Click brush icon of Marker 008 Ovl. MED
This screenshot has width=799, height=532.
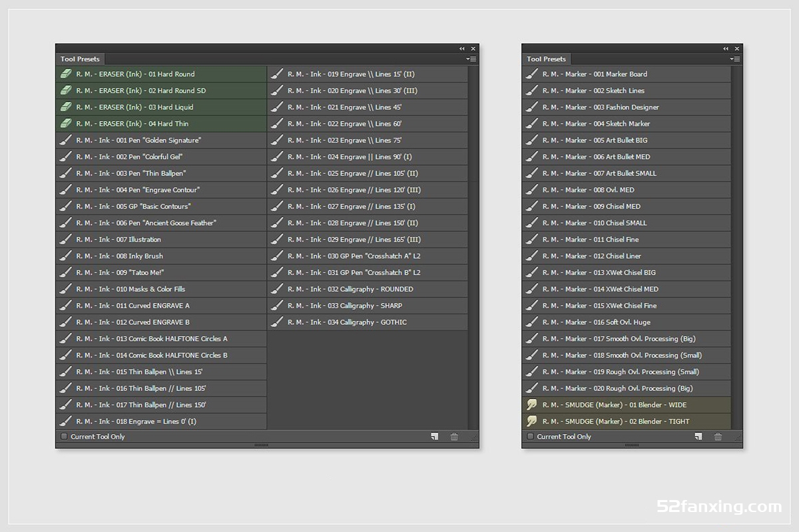(531, 190)
